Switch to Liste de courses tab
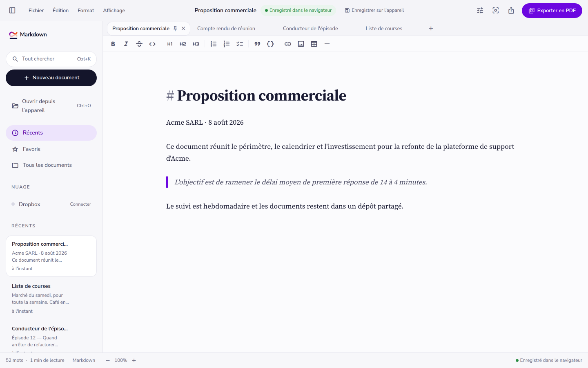 (384, 29)
